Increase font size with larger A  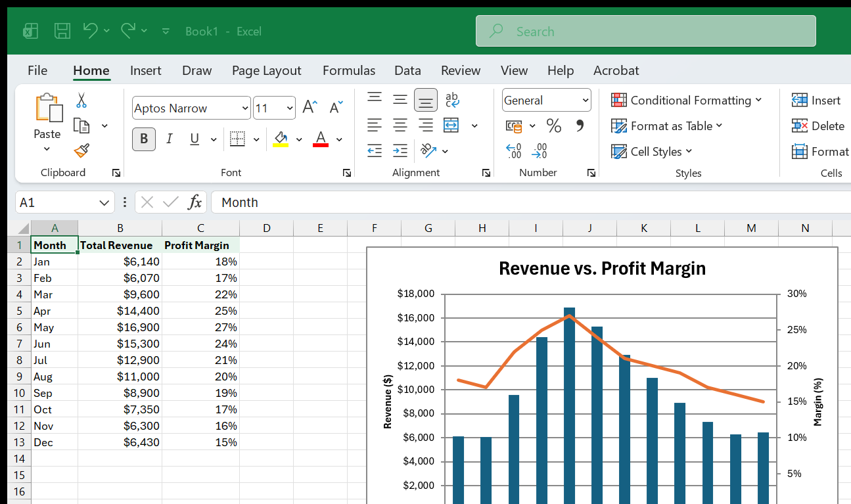click(x=310, y=108)
